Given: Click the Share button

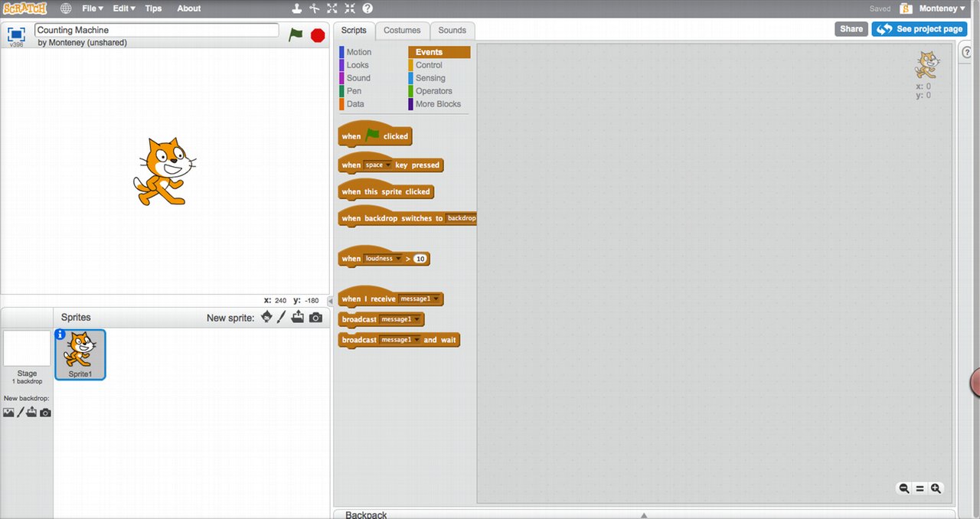Looking at the screenshot, I should [851, 28].
